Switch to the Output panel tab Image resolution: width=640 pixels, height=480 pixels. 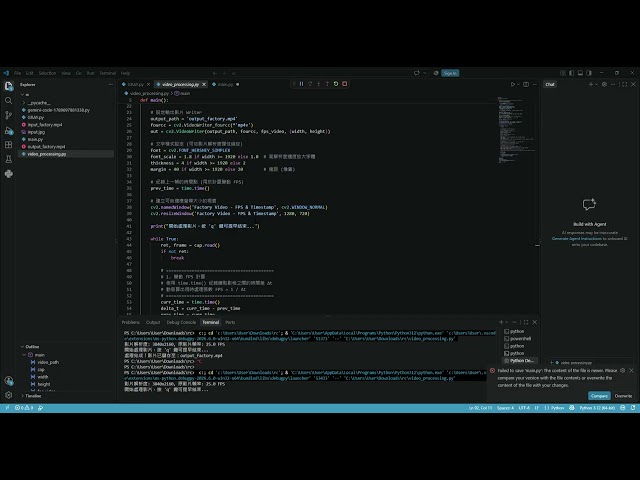pos(153,322)
